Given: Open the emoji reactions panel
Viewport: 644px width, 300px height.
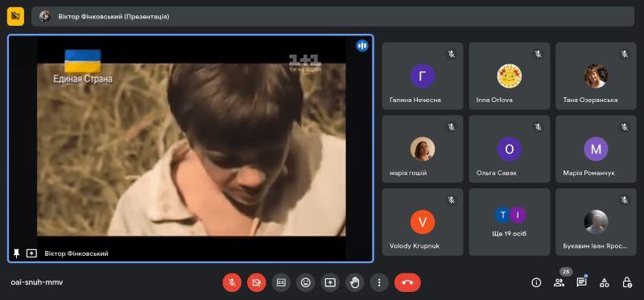Looking at the screenshot, I should (x=306, y=282).
